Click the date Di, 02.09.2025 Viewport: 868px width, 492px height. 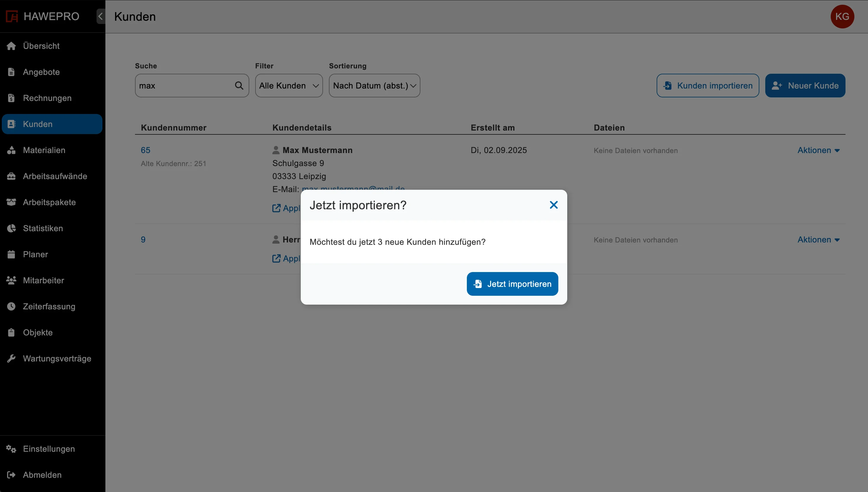coord(498,150)
